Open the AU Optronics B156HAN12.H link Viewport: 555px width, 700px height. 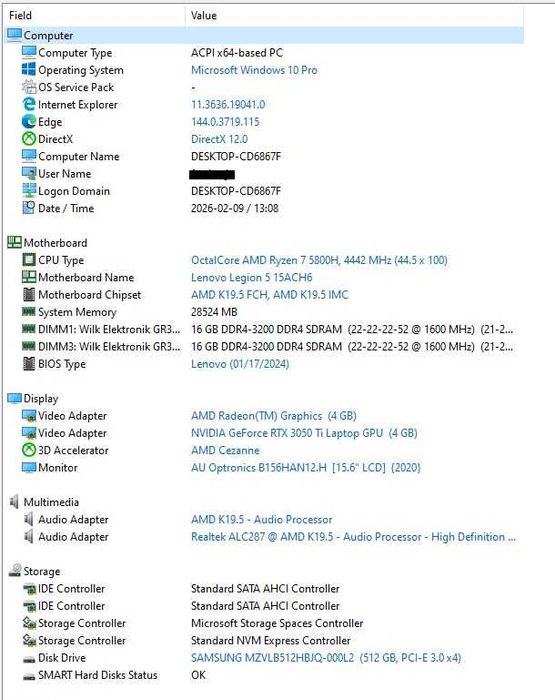(x=306, y=468)
